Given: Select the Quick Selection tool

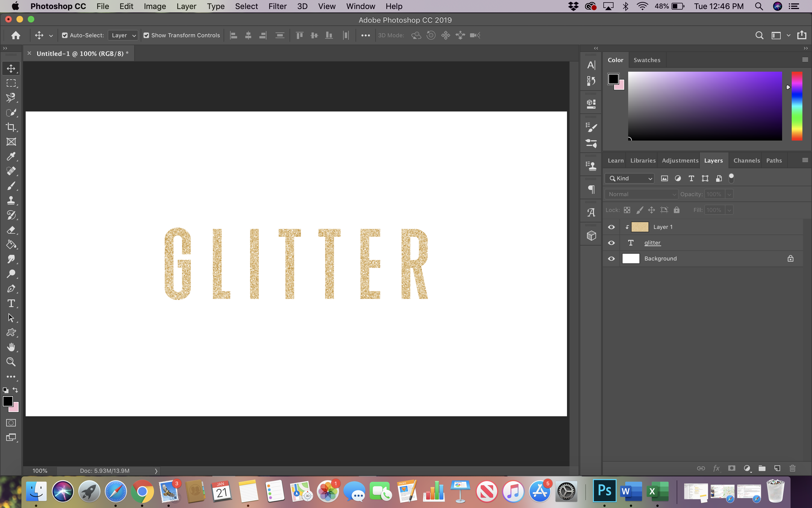Looking at the screenshot, I should tap(11, 113).
